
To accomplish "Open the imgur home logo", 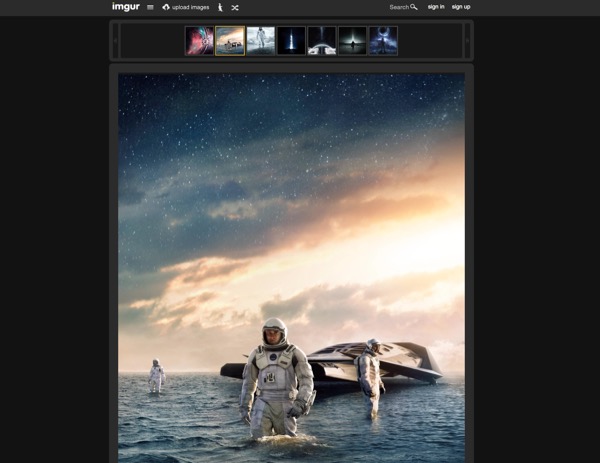I will [x=126, y=7].
